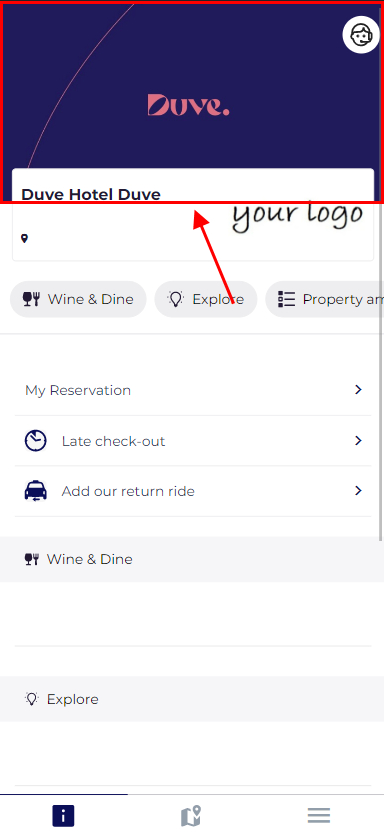Open the map tab icon
This screenshot has height=838, width=384.
pos(191,816)
